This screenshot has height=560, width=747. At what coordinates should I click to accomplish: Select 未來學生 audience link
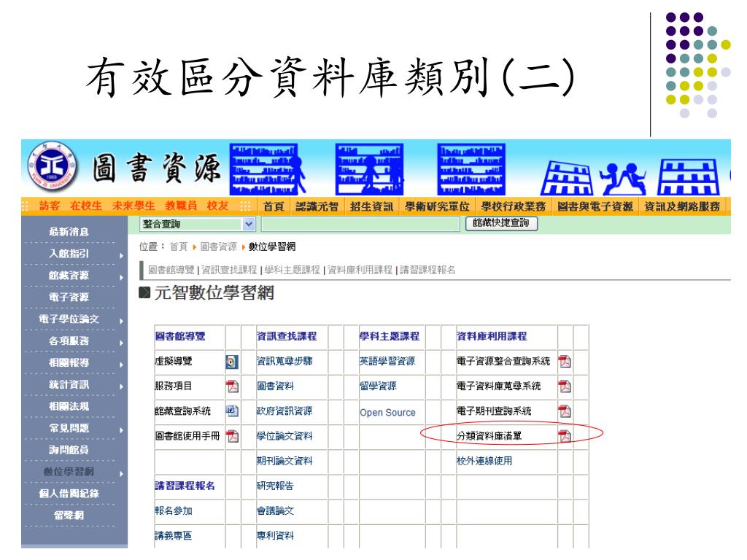[x=133, y=206]
